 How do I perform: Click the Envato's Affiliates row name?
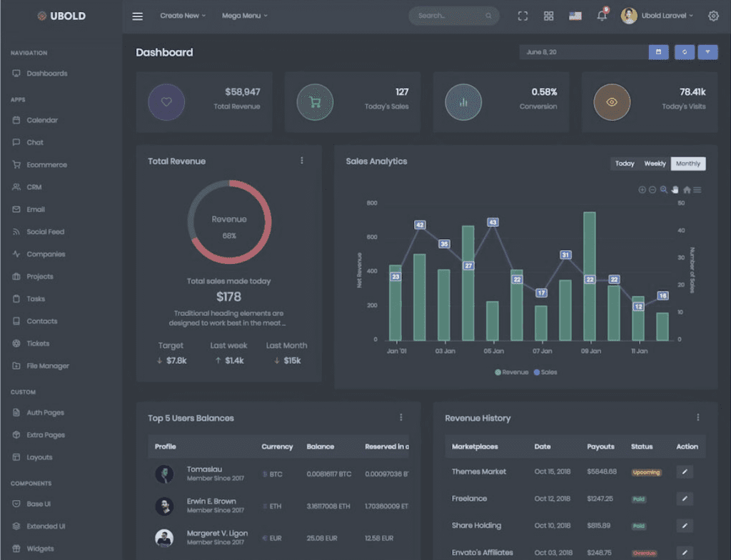[482, 553]
